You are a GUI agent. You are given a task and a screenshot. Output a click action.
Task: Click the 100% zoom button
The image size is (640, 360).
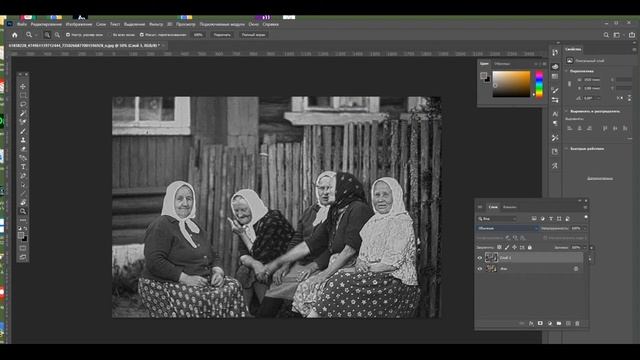tap(198, 35)
